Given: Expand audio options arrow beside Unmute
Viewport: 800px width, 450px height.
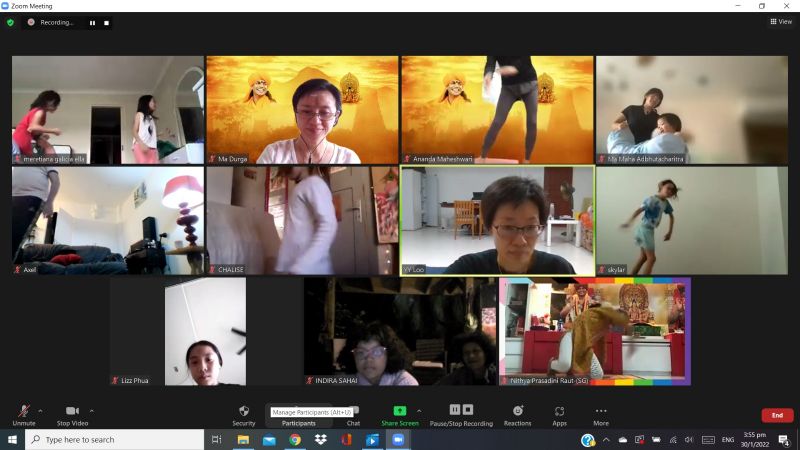Looking at the screenshot, I should click(40, 410).
